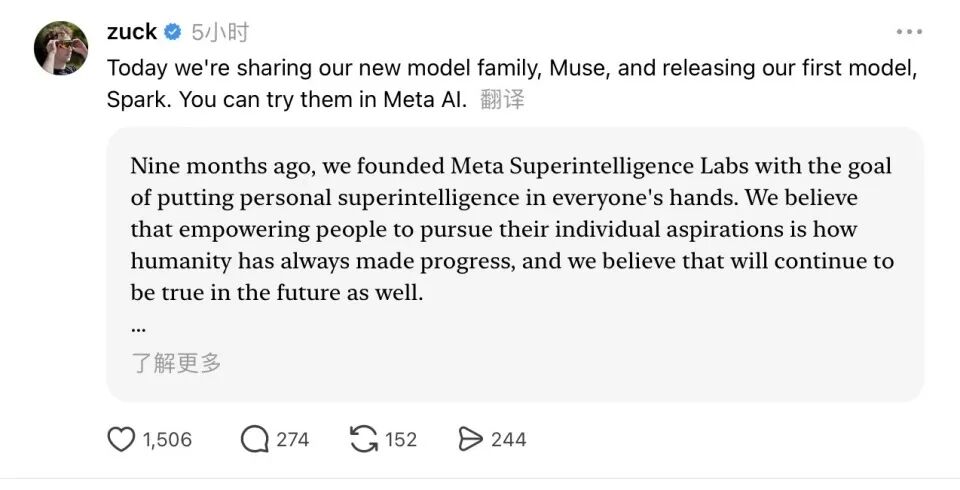Image resolution: width=960 pixels, height=490 pixels.
Task: Open replies via the comment bubble icon
Action: [x=255, y=439]
